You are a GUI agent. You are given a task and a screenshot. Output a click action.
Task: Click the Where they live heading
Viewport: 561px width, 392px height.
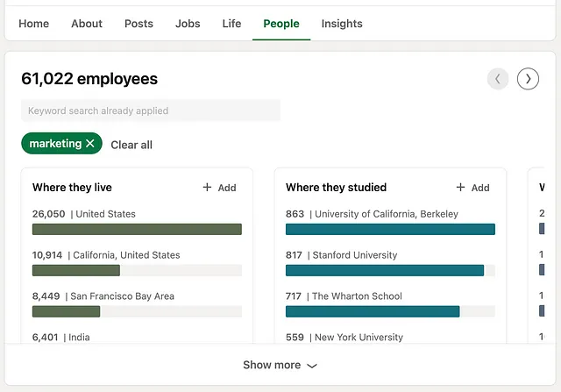coord(72,188)
